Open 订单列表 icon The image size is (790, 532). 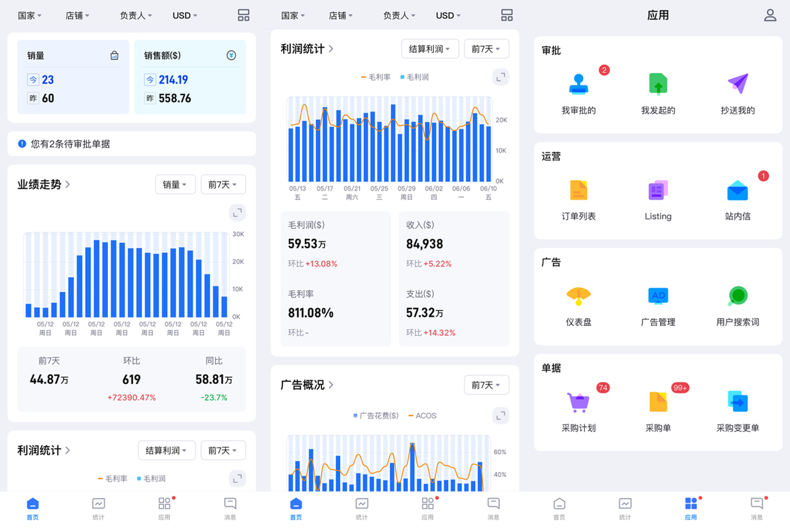click(578, 190)
